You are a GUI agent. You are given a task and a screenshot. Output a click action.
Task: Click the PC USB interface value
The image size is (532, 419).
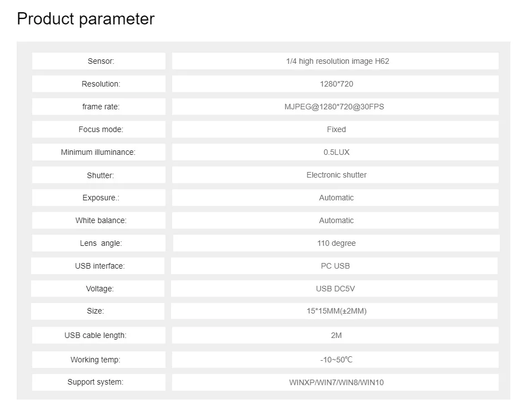[x=335, y=266]
